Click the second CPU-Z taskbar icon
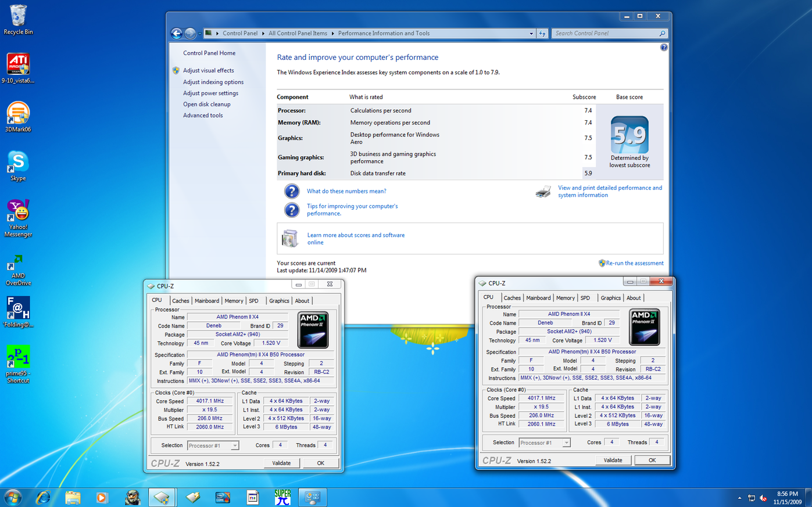812x507 pixels. click(x=193, y=497)
